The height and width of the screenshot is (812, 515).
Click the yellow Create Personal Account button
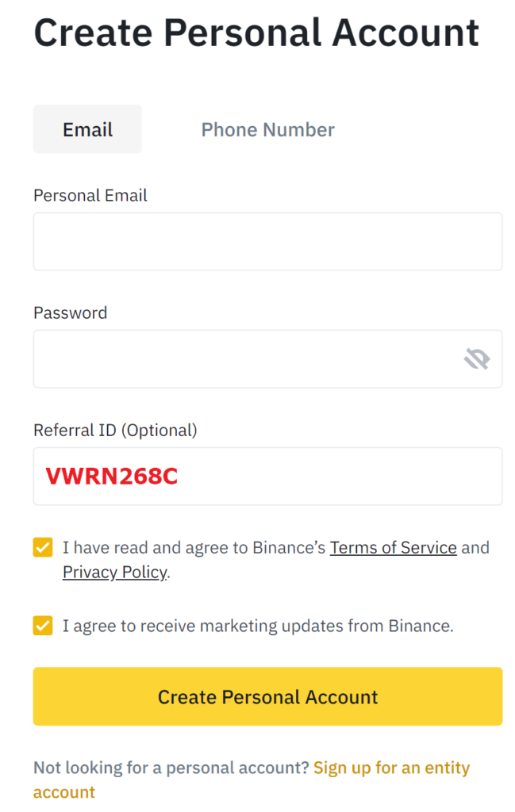[268, 696]
